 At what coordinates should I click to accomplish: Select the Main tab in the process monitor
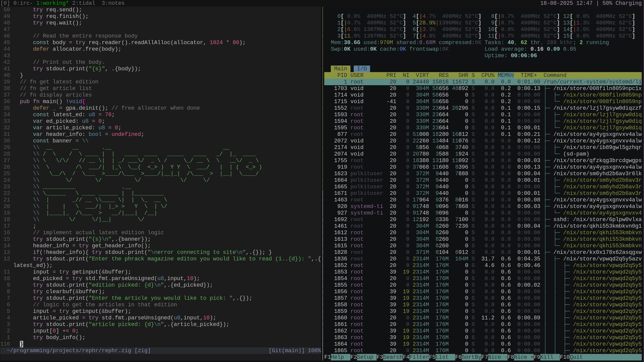pos(340,69)
